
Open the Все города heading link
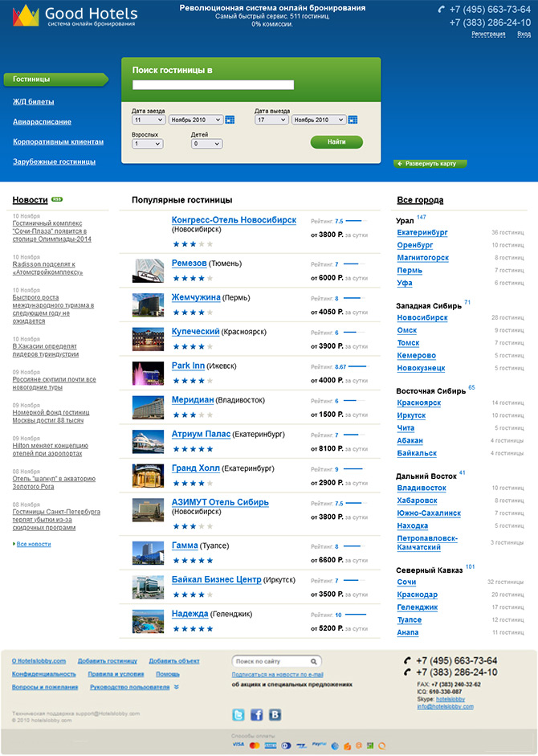pyautogui.click(x=420, y=200)
